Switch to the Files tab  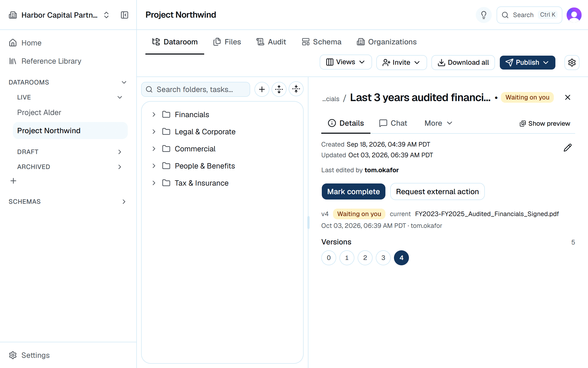[x=227, y=42]
